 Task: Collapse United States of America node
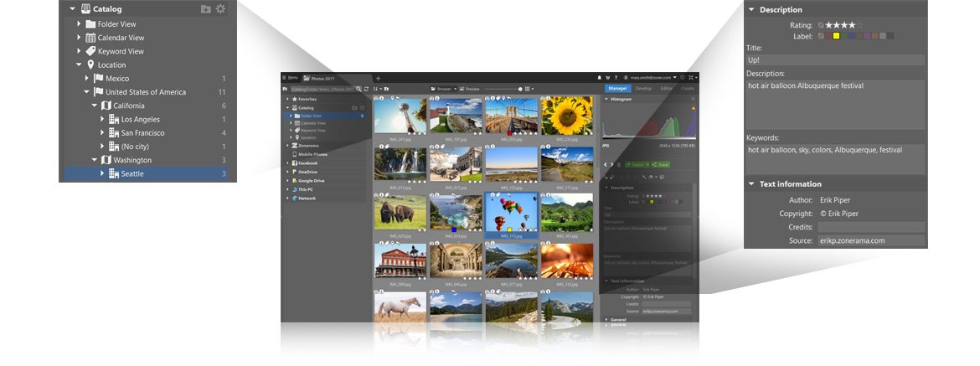[x=87, y=92]
